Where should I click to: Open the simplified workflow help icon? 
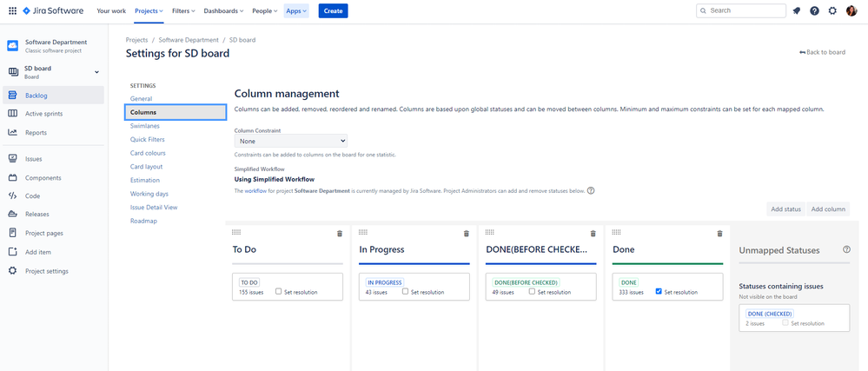591,191
